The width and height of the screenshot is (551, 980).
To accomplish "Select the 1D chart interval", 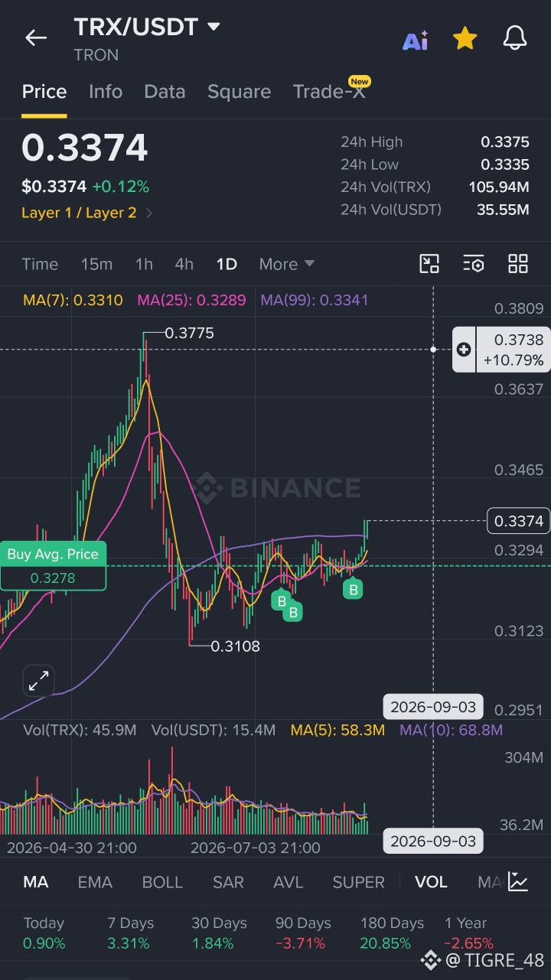I will tap(227, 264).
